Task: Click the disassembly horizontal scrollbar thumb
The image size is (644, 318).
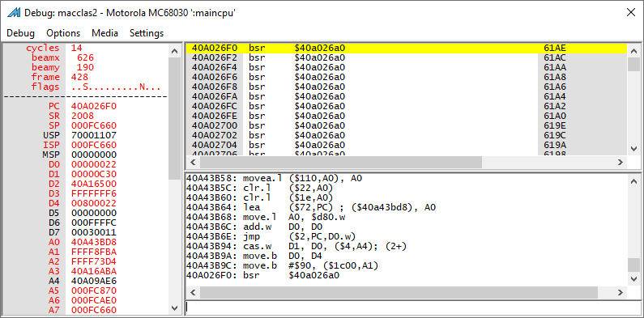Action: (x=340, y=162)
